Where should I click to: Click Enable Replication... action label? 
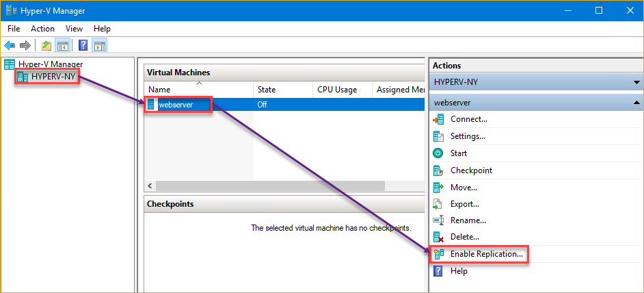487,254
